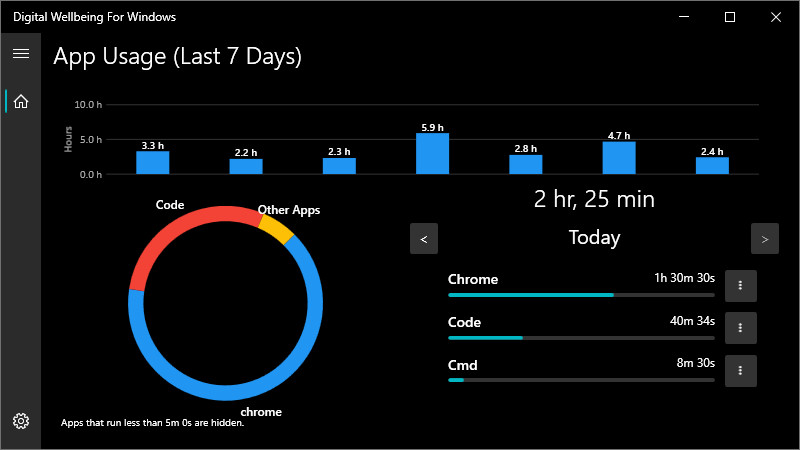This screenshot has width=800, height=450.
Task: Open more options for Code
Action: click(740, 328)
